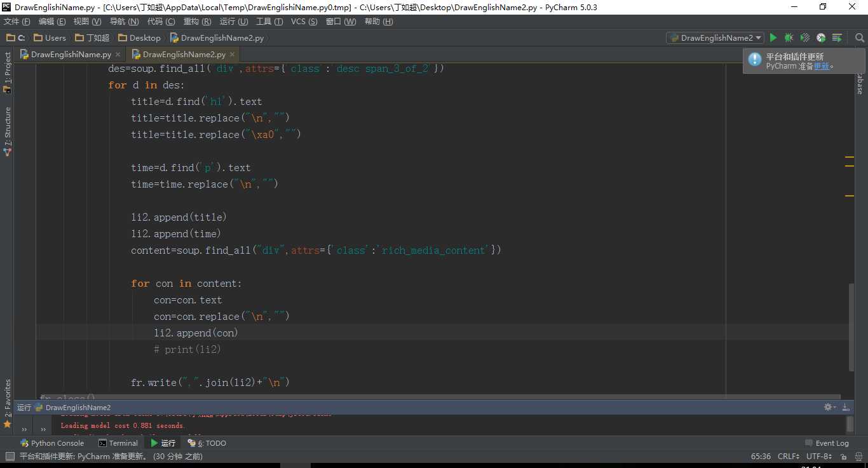Open the 重构 (R) menu
The width and height of the screenshot is (868, 468).
198,22
